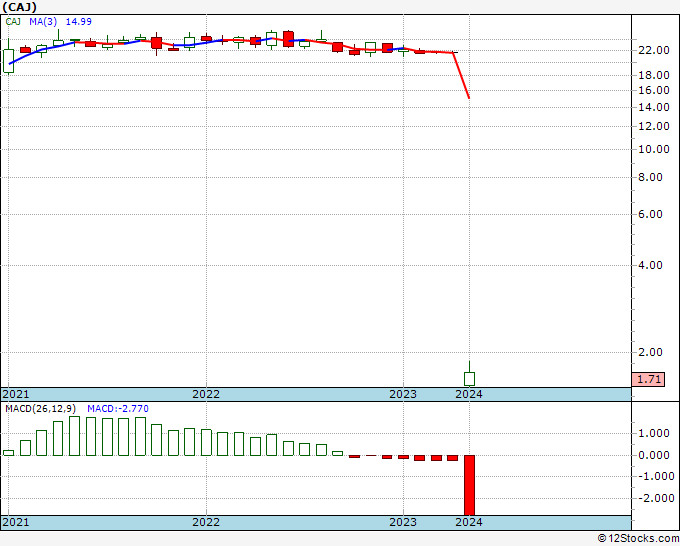Click the 2021 label on MACD axis
Screen dimensions: 680x546
(16, 522)
